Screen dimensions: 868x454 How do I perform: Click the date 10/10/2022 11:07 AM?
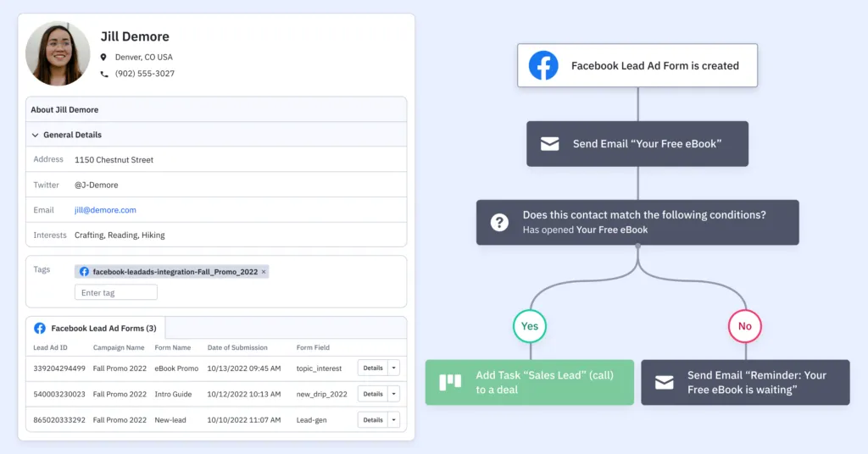244,420
